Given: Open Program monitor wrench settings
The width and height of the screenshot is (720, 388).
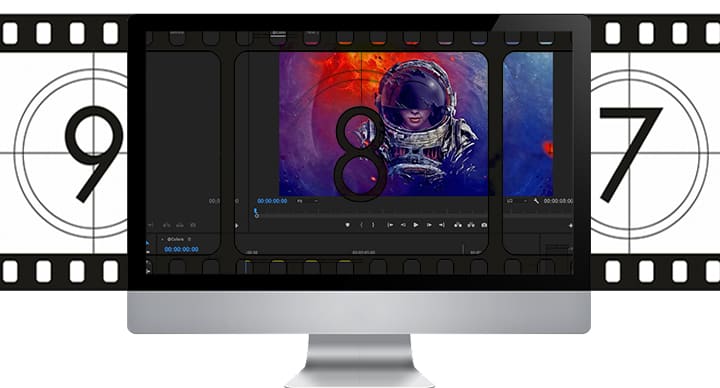Looking at the screenshot, I should pyautogui.click(x=536, y=201).
